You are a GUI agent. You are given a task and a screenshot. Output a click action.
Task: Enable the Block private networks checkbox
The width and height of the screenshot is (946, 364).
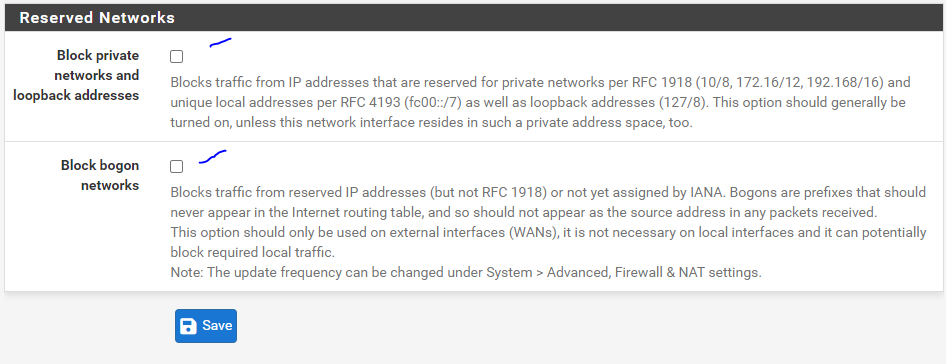(176, 57)
